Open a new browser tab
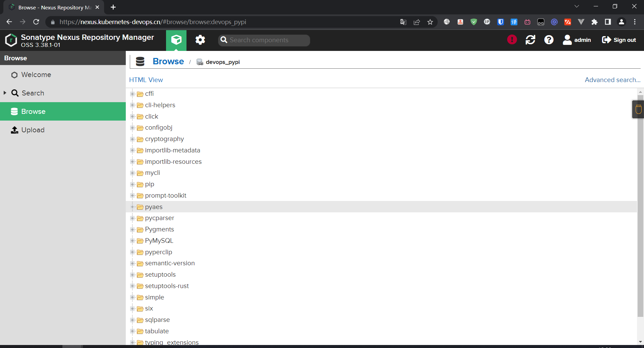 tap(113, 7)
